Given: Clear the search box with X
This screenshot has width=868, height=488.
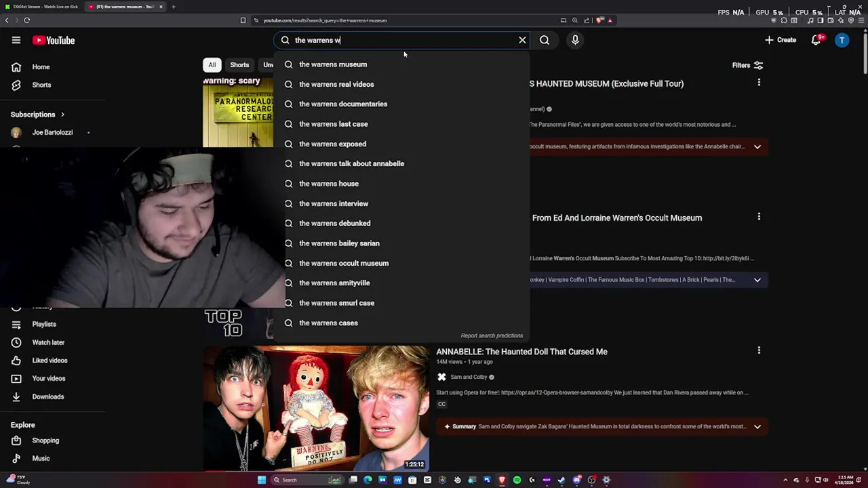Looking at the screenshot, I should (x=522, y=40).
